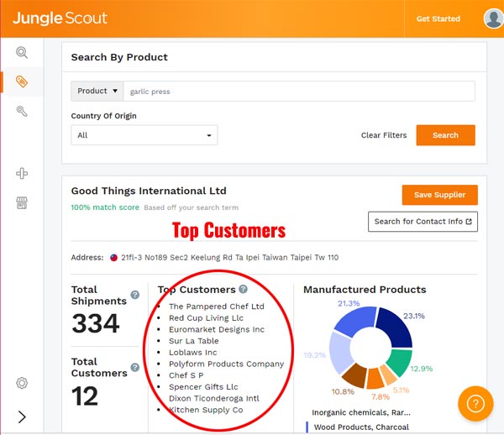Image resolution: width=504 pixels, height=435 pixels.
Task: Click the garlic press search field
Action: [x=299, y=92]
